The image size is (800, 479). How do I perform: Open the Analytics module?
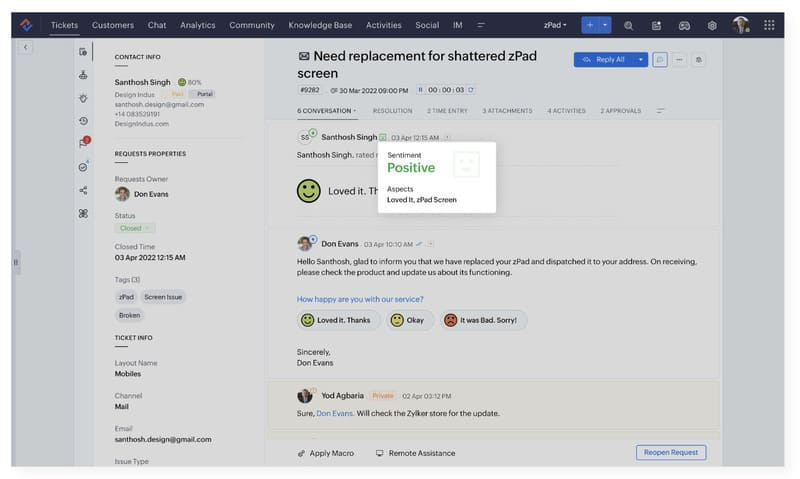click(x=197, y=25)
